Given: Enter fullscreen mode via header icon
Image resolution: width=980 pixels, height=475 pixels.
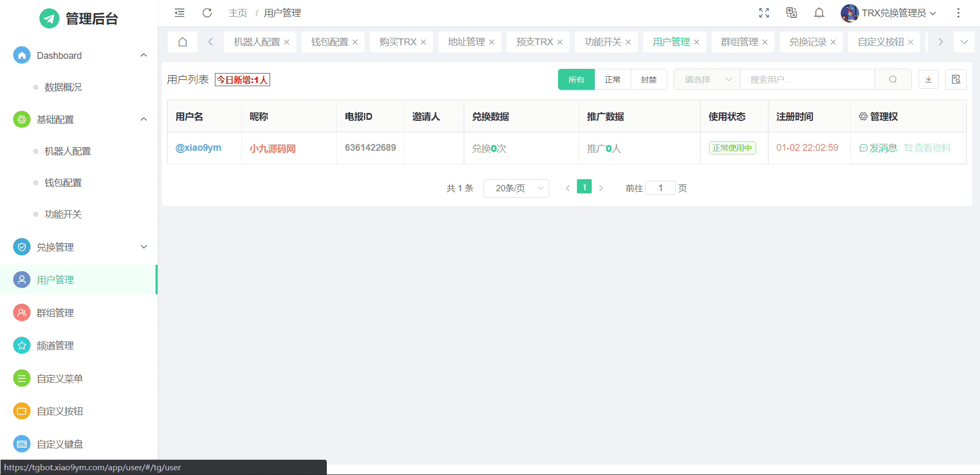Looking at the screenshot, I should [x=764, y=13].
